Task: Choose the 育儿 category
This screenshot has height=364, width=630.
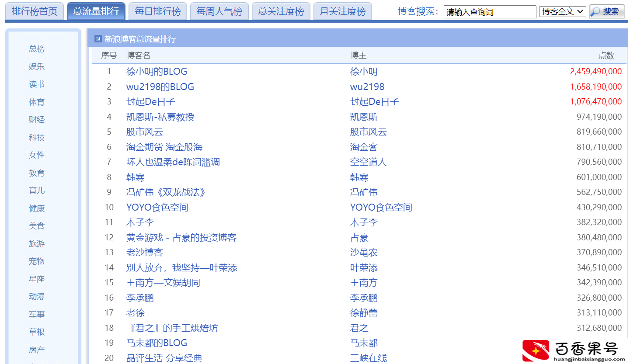Action: [37, 191]
